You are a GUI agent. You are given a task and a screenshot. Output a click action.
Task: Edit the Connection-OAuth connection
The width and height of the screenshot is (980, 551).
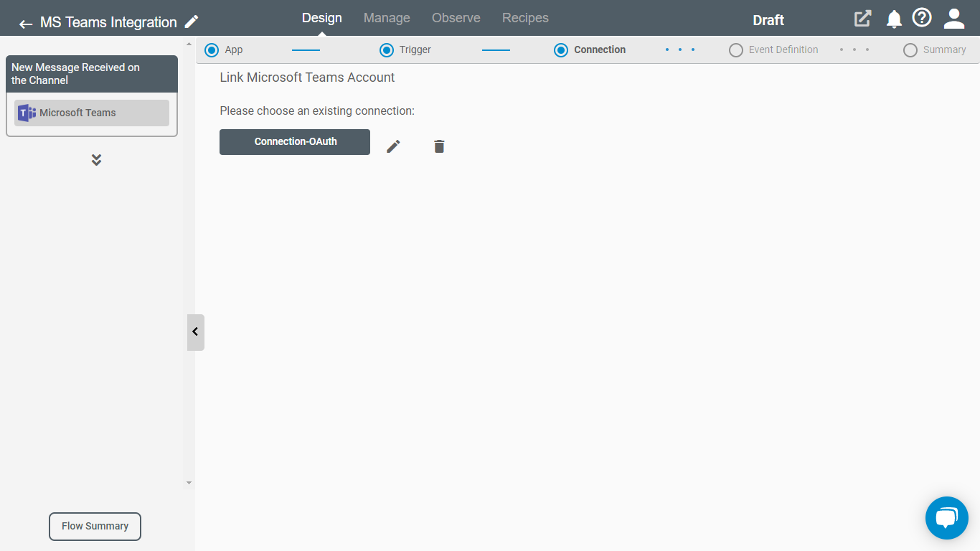[393, 146]
